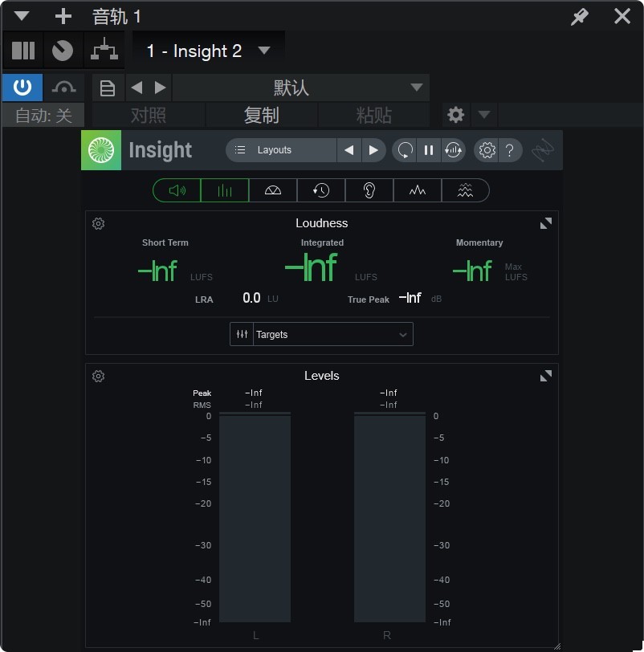Select the Spectrogram module icon
This screenshot has height=652, width=644.
(465, 190)
